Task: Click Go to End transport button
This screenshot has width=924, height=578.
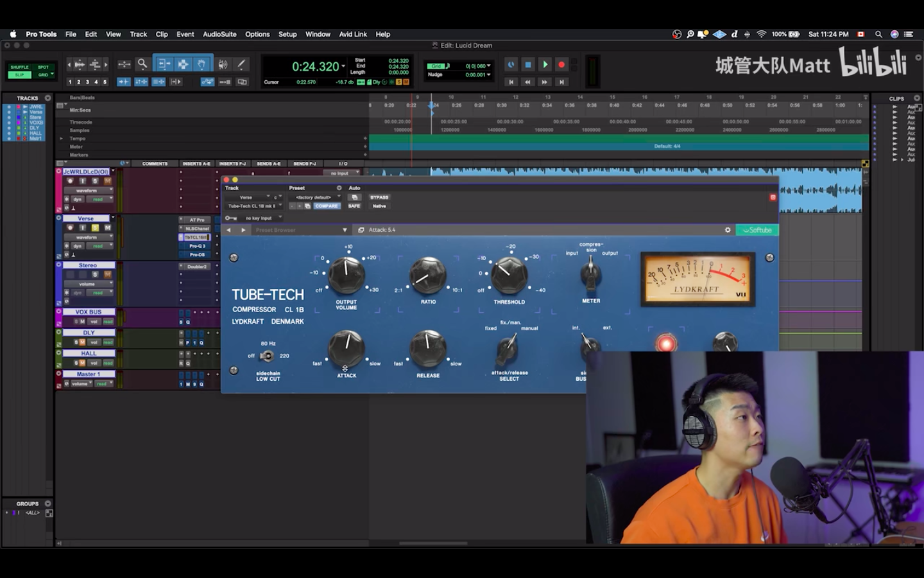Action: [561, 82]
